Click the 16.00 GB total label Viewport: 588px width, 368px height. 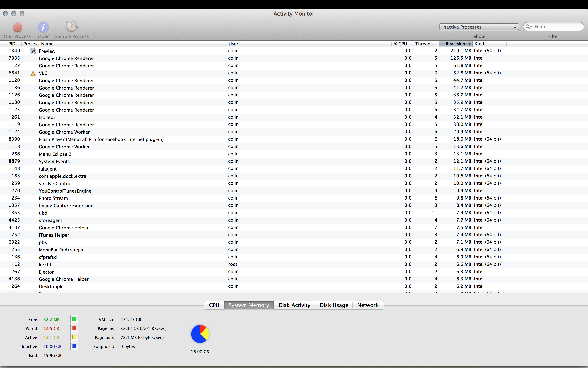(x=200, y=352)
